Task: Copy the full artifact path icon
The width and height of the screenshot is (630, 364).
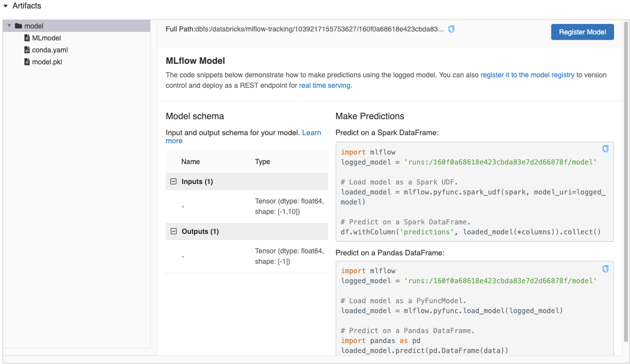Action: pos(451,29)
